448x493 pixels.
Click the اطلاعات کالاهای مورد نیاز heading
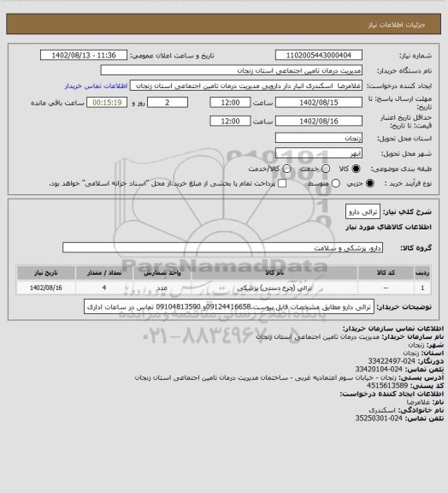388,227
